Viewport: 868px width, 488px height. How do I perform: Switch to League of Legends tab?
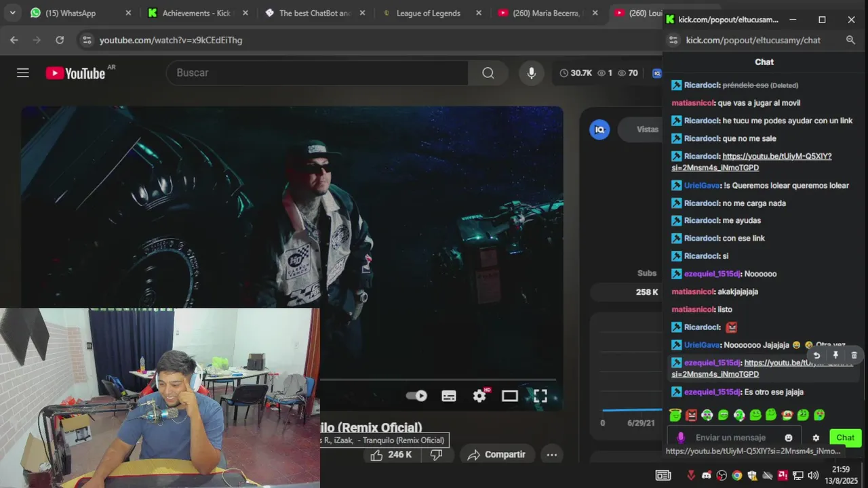428,13
